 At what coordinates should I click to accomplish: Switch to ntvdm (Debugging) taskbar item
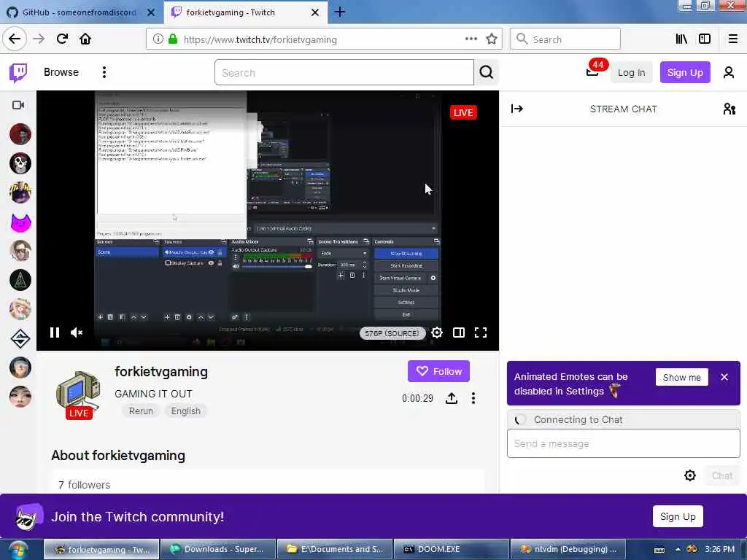pos(568,549)
